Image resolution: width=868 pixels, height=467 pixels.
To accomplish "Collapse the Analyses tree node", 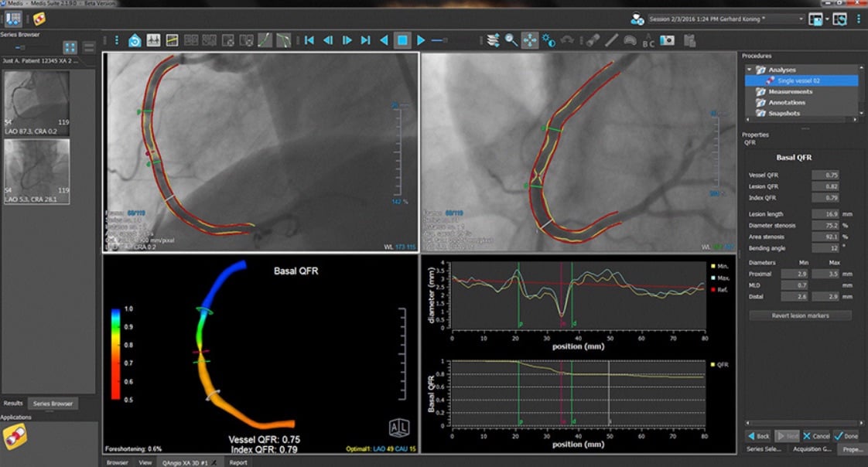I will 749,70.
